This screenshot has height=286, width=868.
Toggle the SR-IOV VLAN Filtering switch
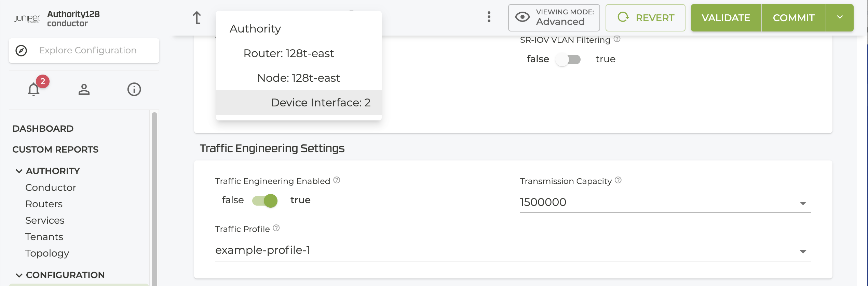click(x=568, y=60)
